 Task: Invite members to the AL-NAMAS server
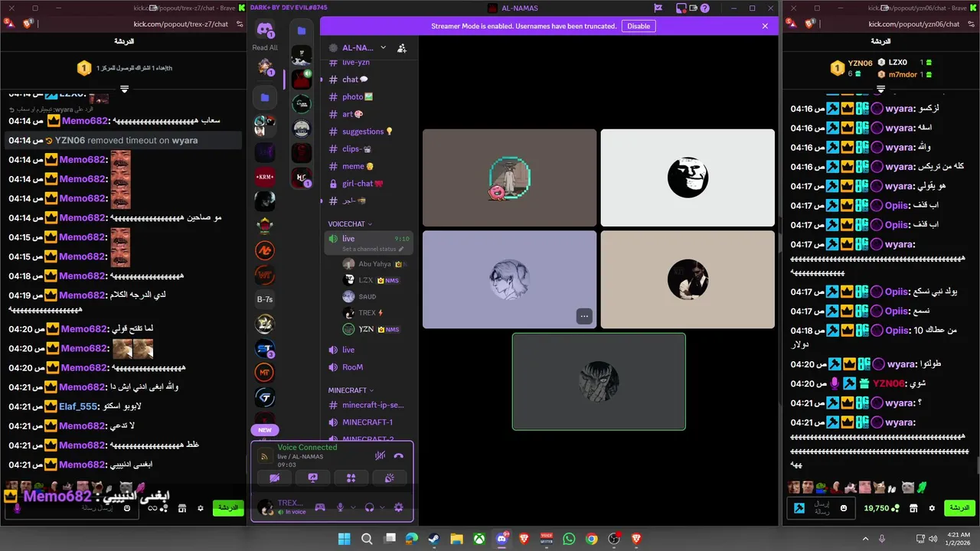click(x=402, y=47)
